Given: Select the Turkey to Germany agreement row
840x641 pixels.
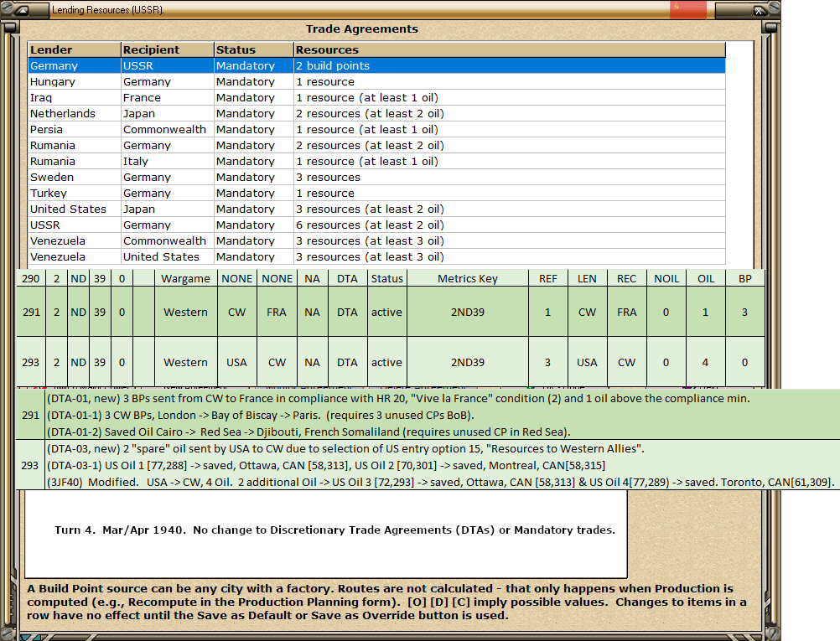Looking at the screenshot, I should click(x=376, y=194).
